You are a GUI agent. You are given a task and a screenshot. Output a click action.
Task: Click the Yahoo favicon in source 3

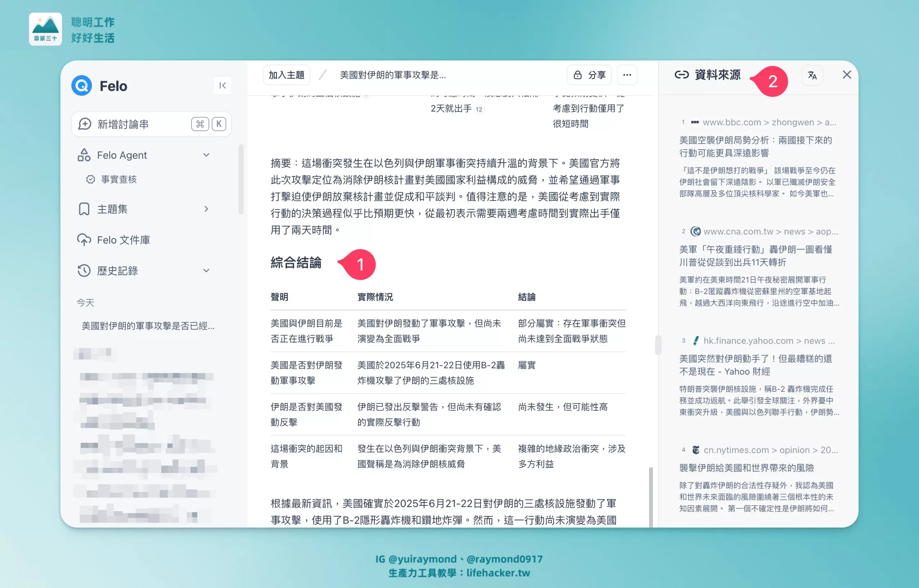(696, 341)
